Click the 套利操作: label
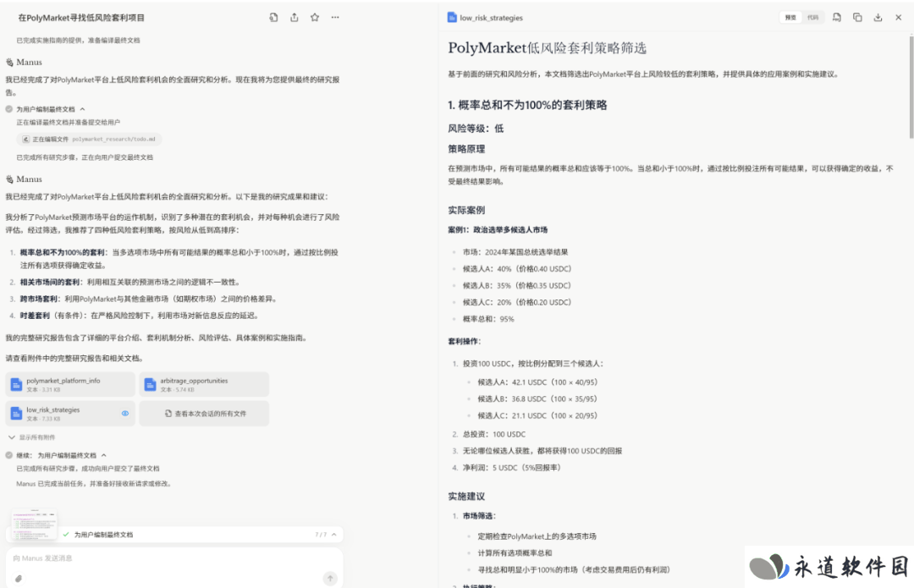The height and width of the screenshot is (588, 914). coord(465,341)
